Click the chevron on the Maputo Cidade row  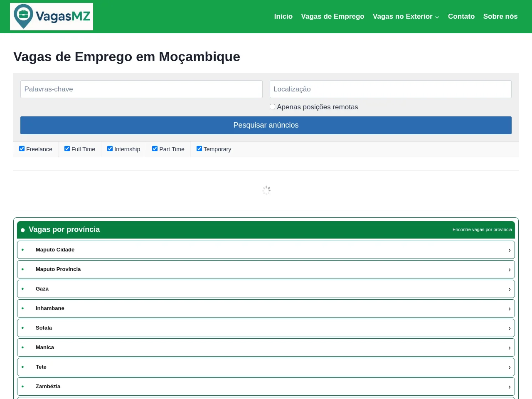(510, 250)
